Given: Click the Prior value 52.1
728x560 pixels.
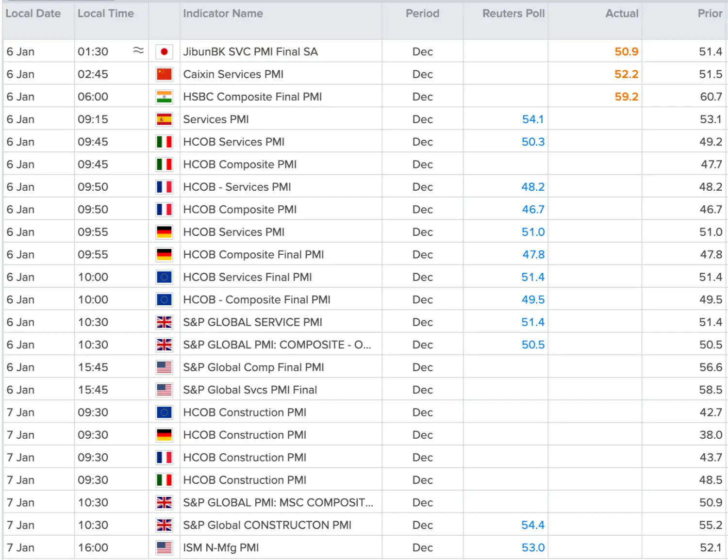Looking at the screenshot, I should [711, 548].
